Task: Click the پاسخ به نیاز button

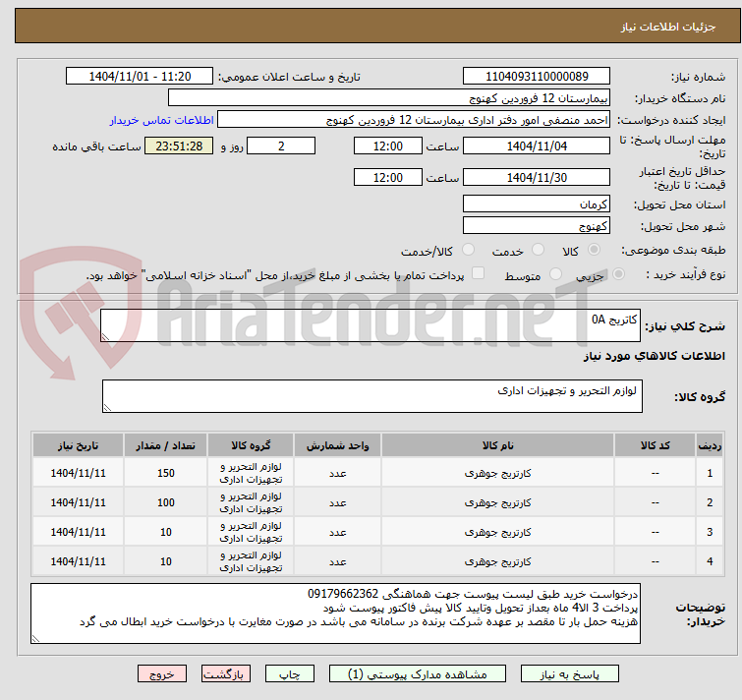Action: [570, 673]
